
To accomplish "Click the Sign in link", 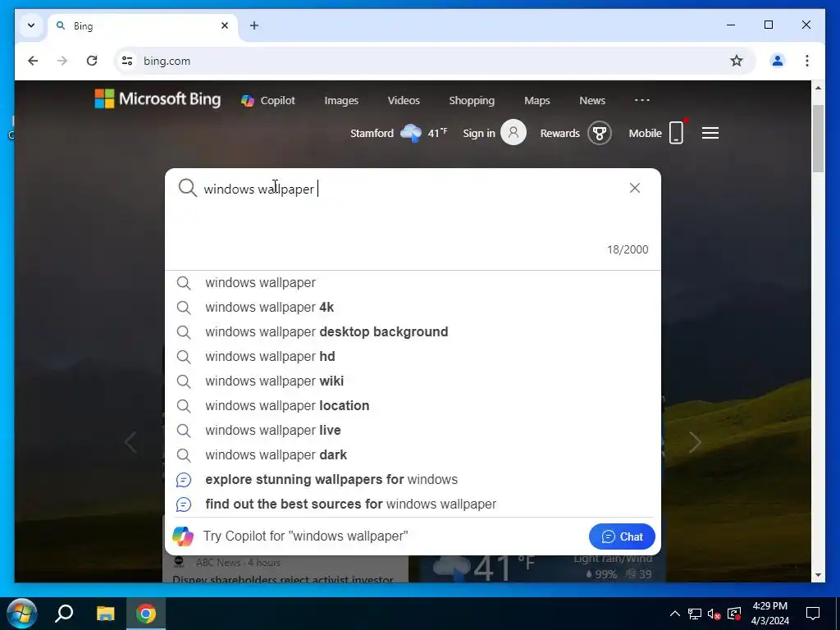I will pyautogui.click(x=479, y=133).
